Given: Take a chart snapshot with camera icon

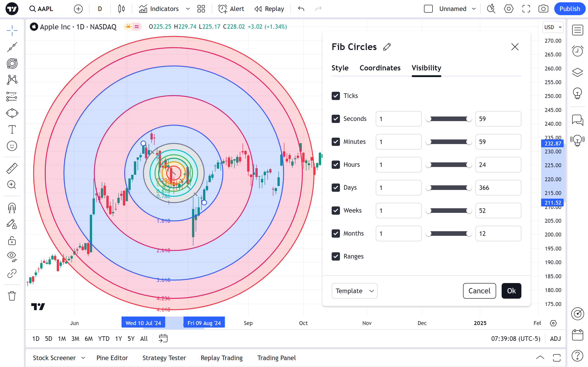Looking at the screenshot, I should [543, 9].
